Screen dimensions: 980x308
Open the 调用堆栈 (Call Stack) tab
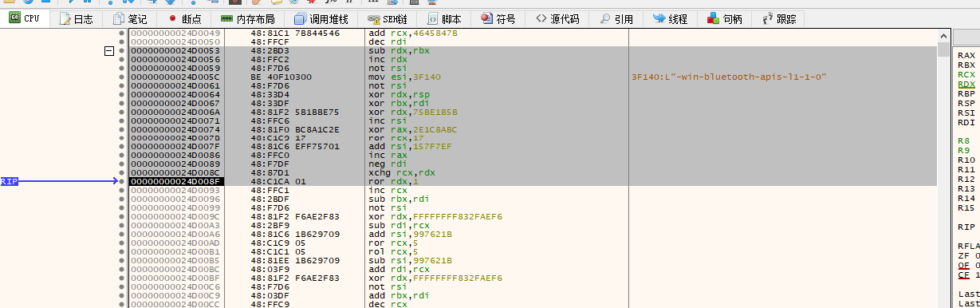321,18
